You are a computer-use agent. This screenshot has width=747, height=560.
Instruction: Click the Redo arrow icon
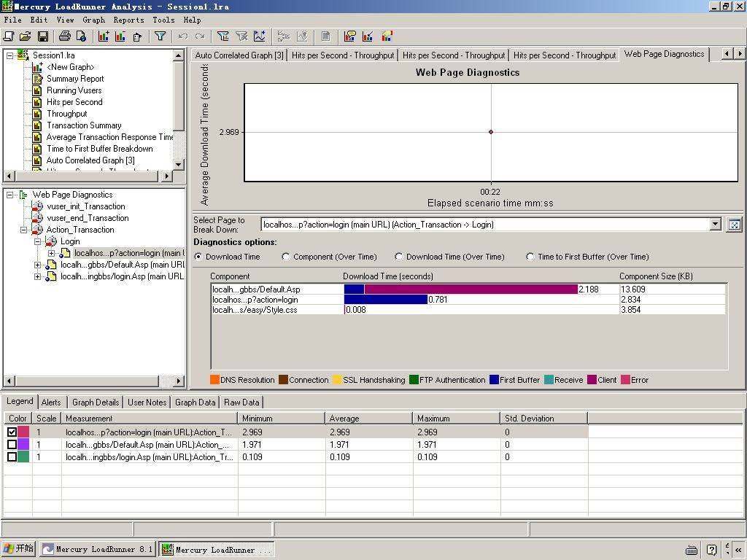[x=200, y=36]
